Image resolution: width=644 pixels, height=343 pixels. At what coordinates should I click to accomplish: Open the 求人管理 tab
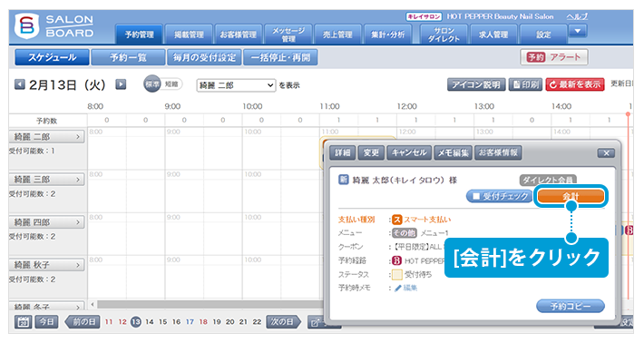click(x=493, y=34)
